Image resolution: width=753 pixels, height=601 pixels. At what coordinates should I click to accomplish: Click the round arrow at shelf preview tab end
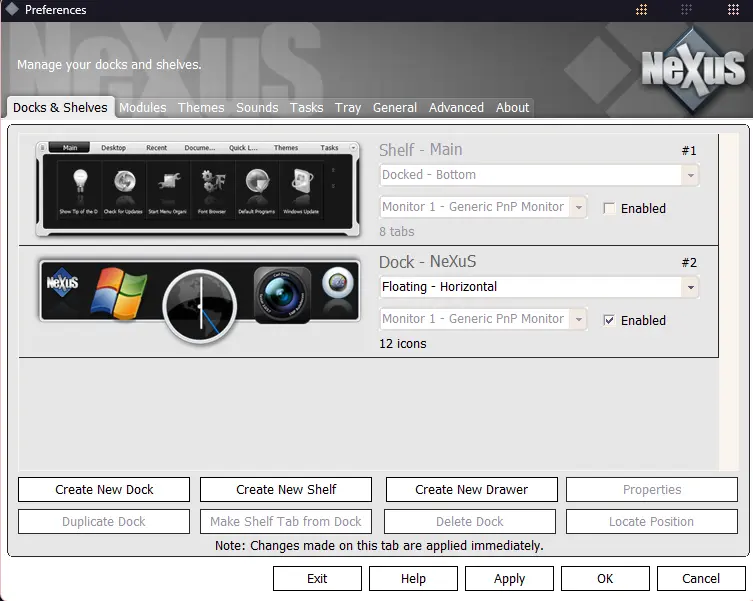(353, 147)
